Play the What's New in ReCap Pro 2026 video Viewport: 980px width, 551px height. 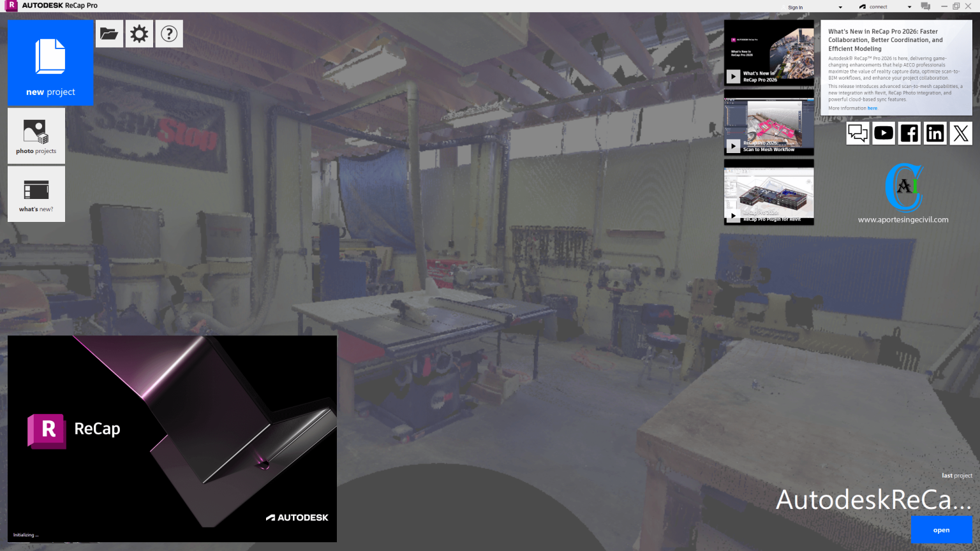click(732, 77)
